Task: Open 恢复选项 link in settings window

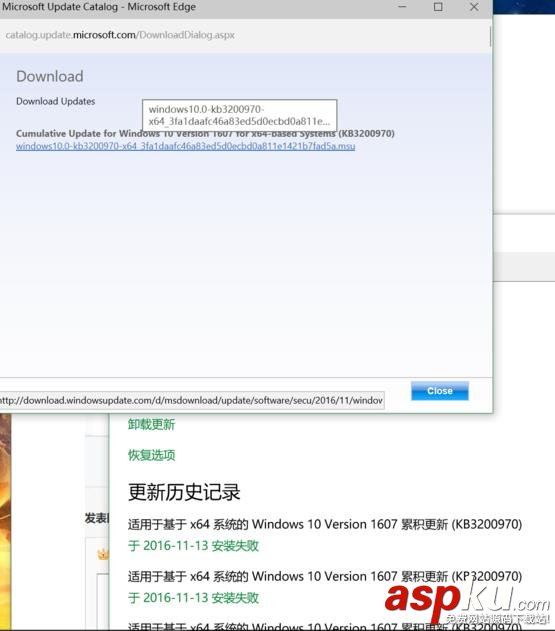Action: tap(151, 455)
